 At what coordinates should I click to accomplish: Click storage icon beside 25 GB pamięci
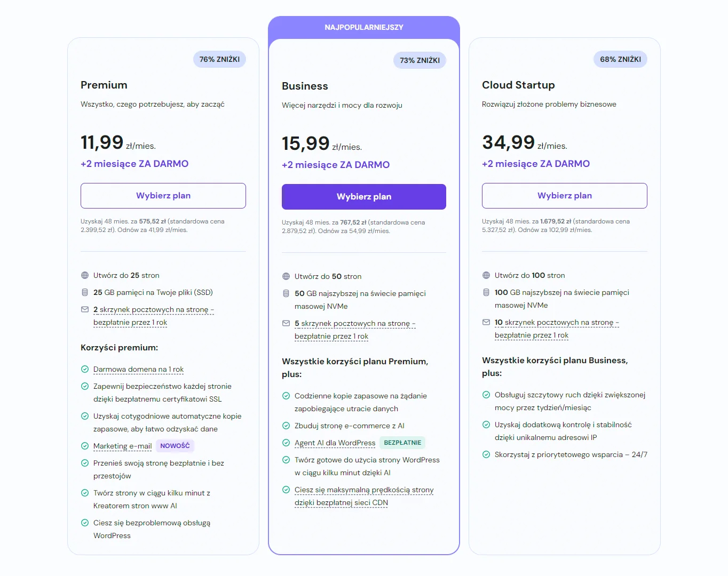85,293
